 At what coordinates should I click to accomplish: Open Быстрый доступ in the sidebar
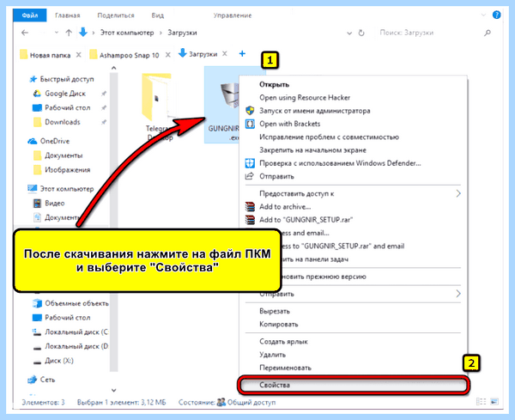pos(62,79)
